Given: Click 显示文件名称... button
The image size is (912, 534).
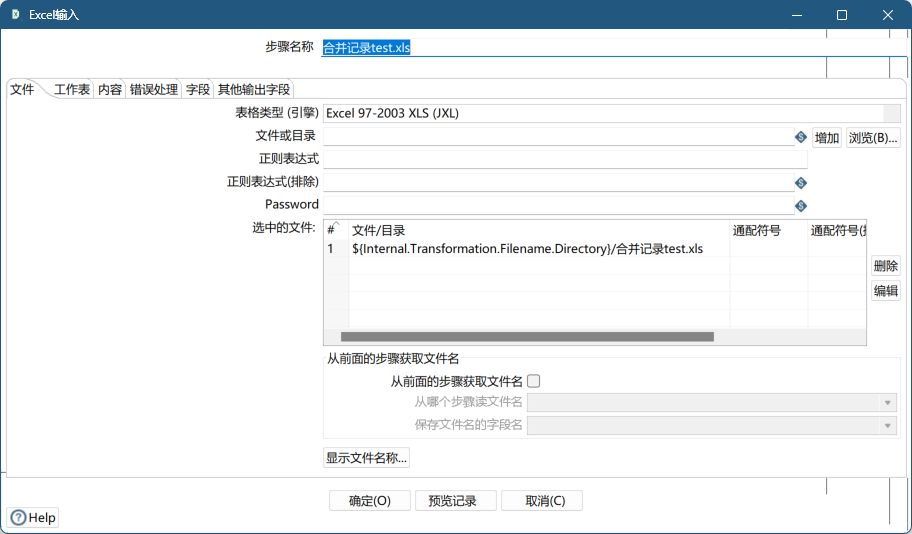Looking at the screenshot, I should 366,458.
